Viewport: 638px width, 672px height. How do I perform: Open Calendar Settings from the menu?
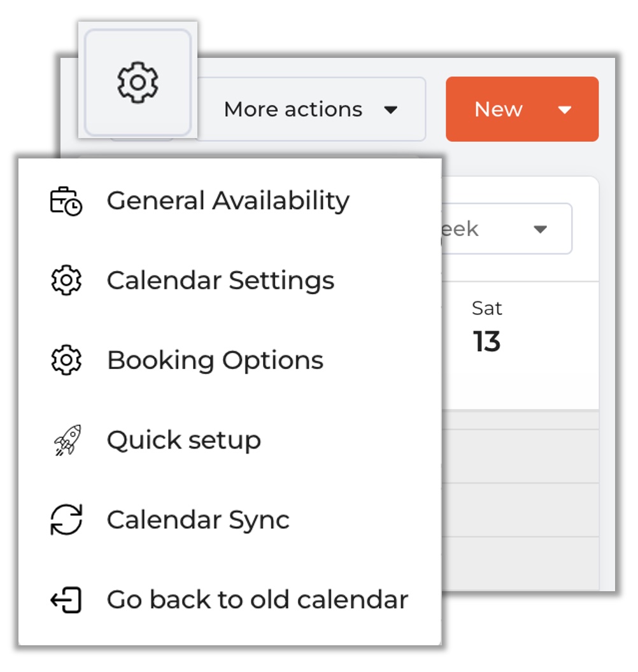point(230,281)
